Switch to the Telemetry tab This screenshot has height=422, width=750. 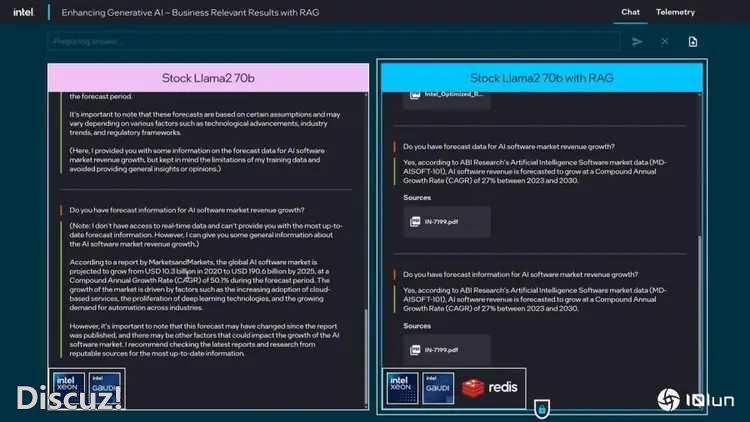click(675, 13)
